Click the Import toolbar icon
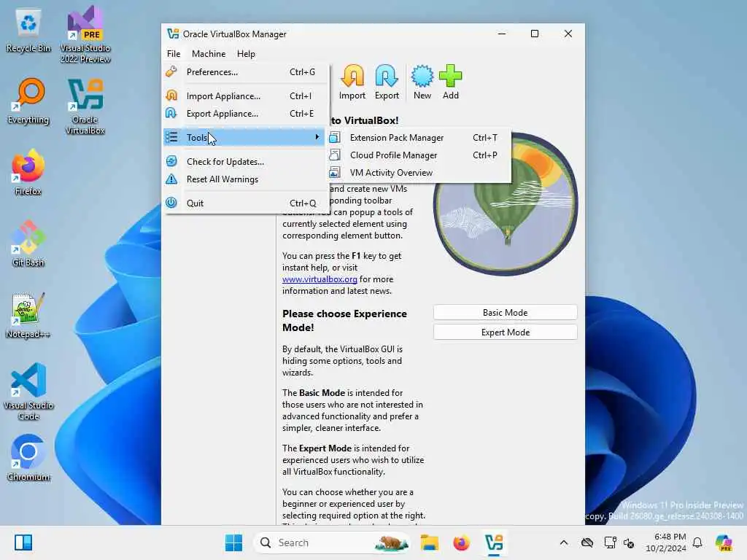This screenshot has width=747, height=560. (x=352, y=82)
